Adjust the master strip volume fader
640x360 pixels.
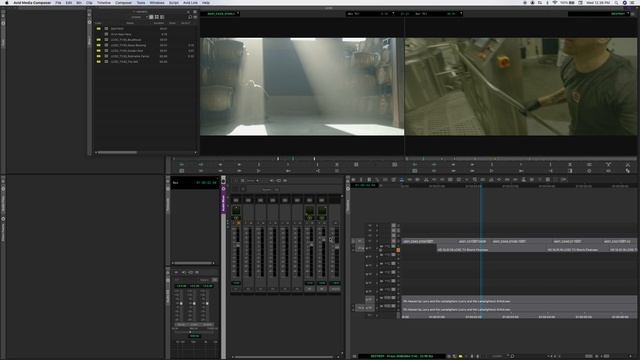[336, 247]
